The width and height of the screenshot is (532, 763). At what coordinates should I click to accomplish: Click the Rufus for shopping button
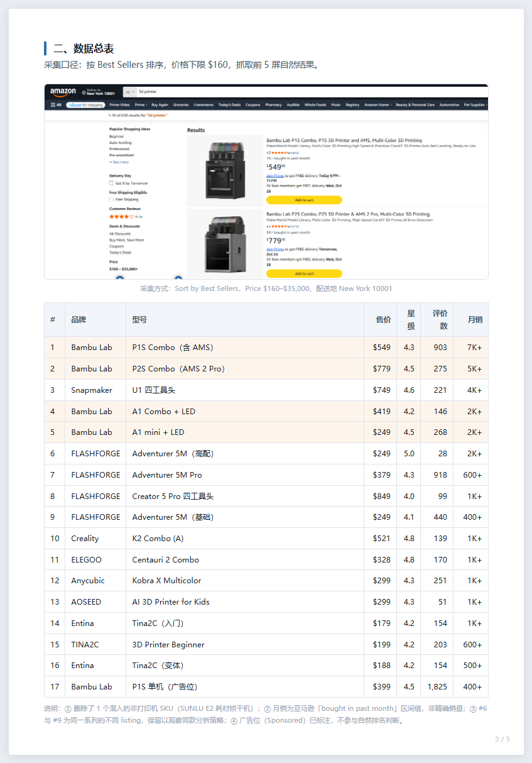[x=85, y=105]
